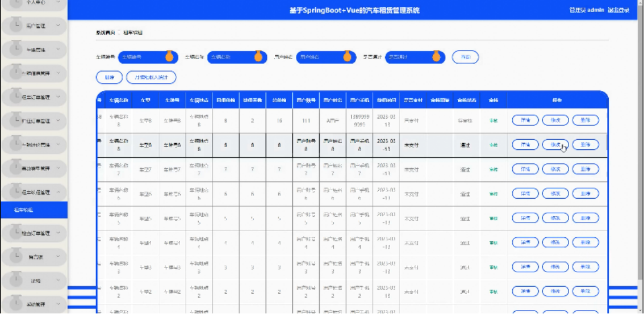Click the orange icon in 车辆名称 search field

258,56
